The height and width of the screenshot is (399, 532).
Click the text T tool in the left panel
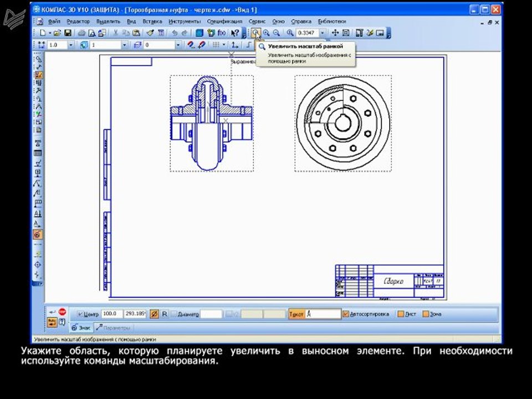[38, 143]
